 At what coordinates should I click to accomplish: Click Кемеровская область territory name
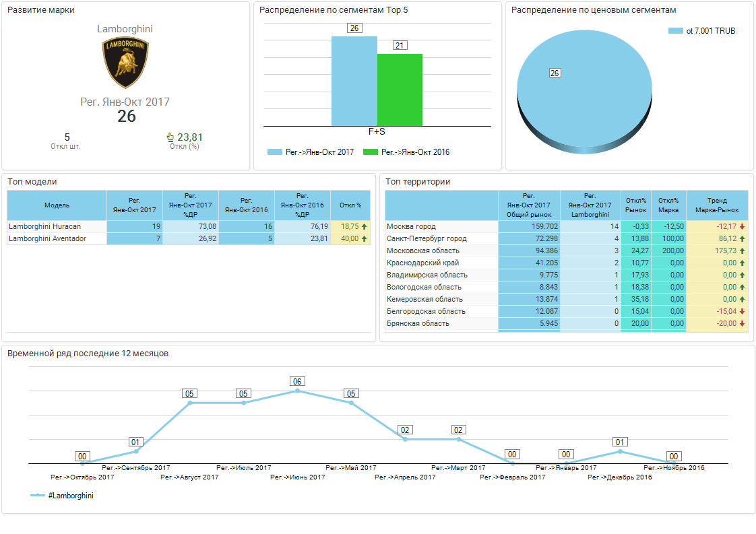tap(424, 299)
